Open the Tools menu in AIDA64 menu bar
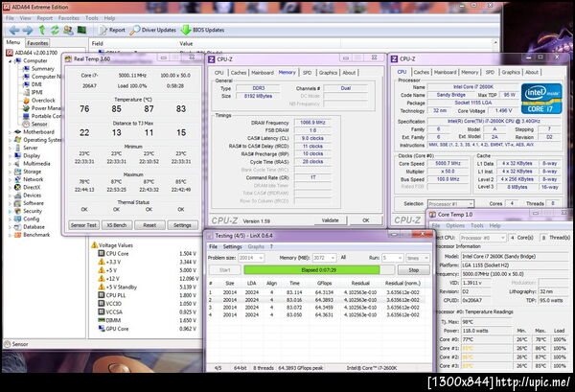 tap(92, 18)
